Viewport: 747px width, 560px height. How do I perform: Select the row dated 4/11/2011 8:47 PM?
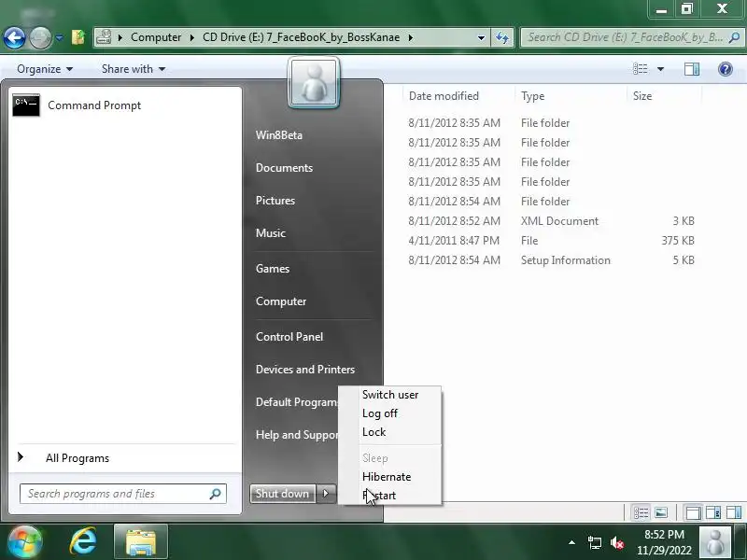[x=551, y=241]
